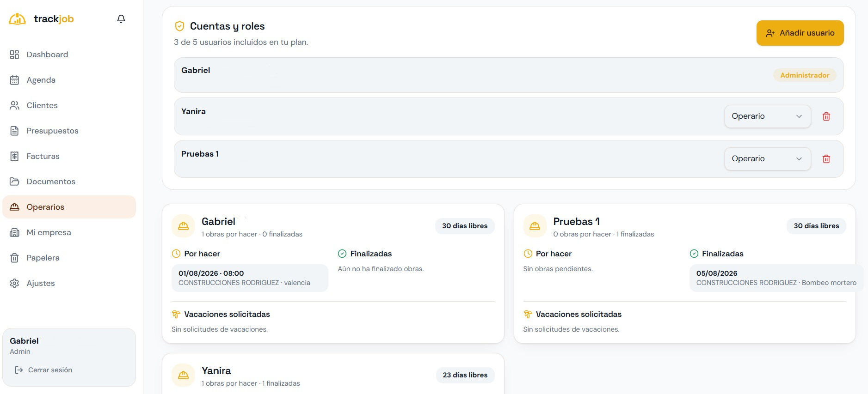Click Yanira's name in the accounts list
This screenshot has width=868, height=394.
coord(193,111)
